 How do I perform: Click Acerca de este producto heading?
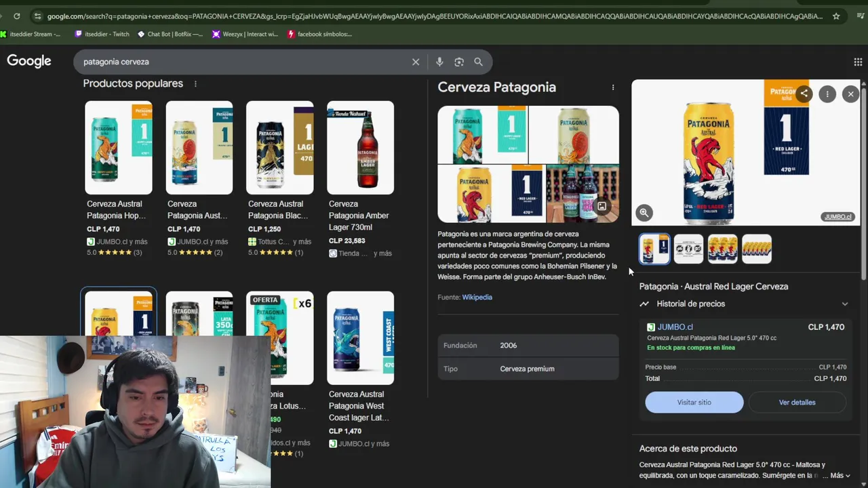(688, 449)
